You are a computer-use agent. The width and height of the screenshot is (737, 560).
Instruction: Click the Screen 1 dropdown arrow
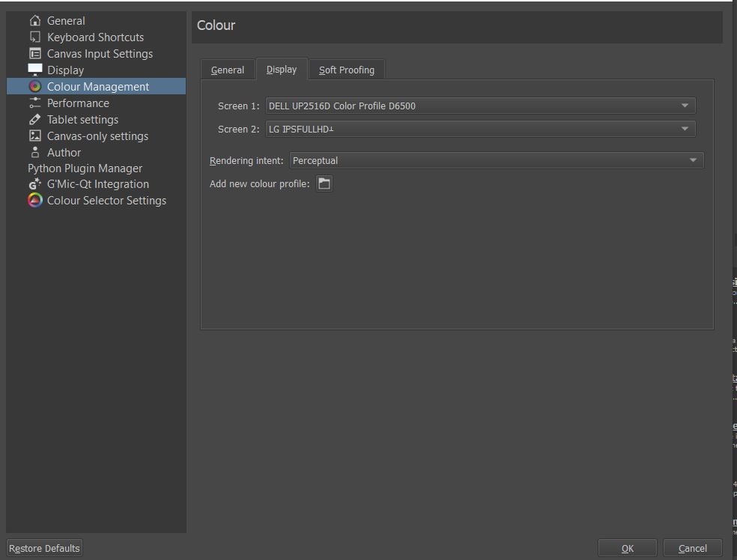[685, 106]
